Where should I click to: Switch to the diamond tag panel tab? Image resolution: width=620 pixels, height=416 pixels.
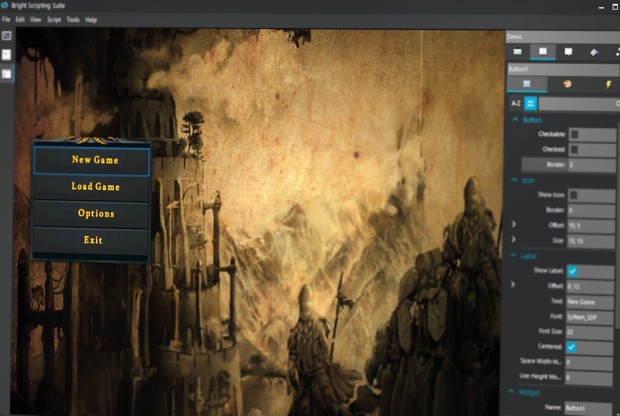tap(594, 52)
